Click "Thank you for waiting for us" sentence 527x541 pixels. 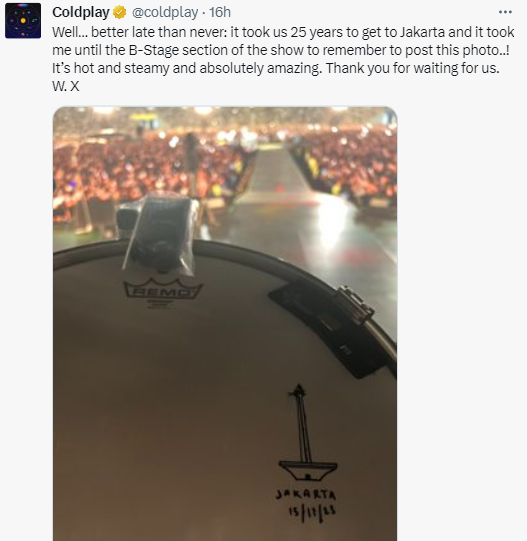point(413,68)
